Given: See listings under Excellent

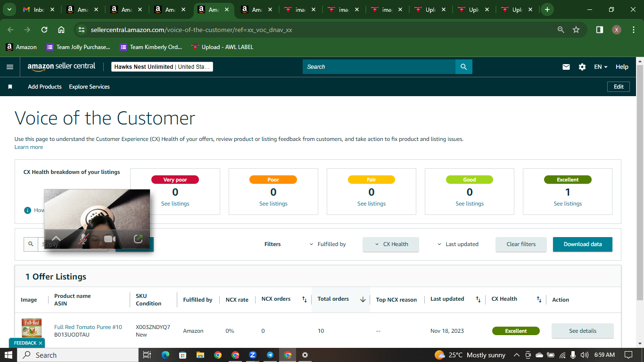Looking at the screenshot, I should tap(568, 204).
